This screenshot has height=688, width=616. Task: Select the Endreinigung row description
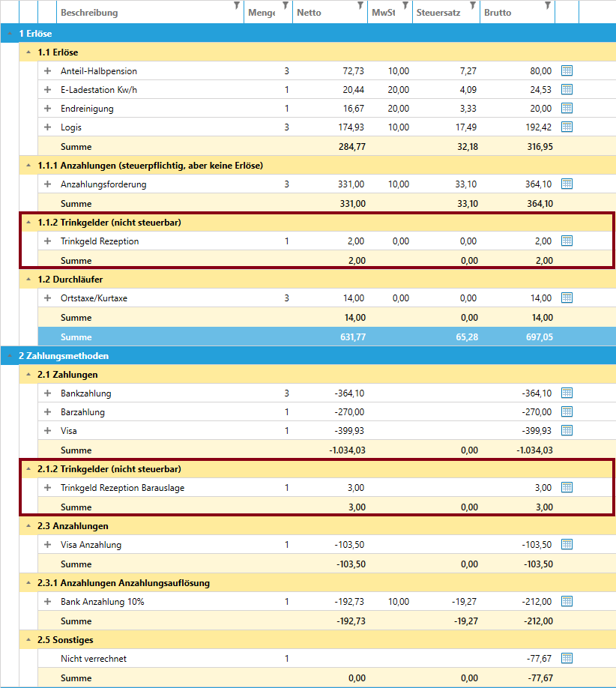click(86, 109)
